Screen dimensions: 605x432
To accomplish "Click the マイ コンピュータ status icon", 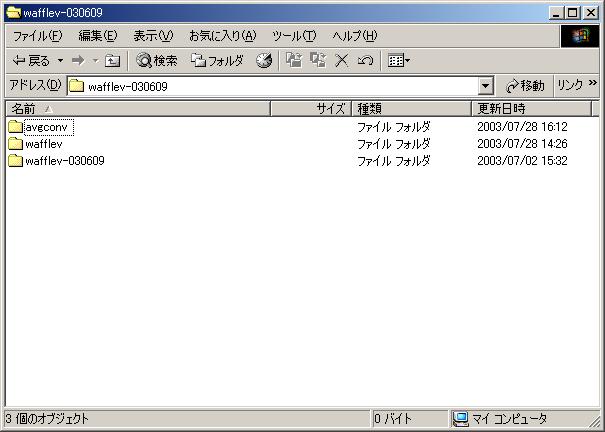I will pyautogui.click(x=460, y=419).
